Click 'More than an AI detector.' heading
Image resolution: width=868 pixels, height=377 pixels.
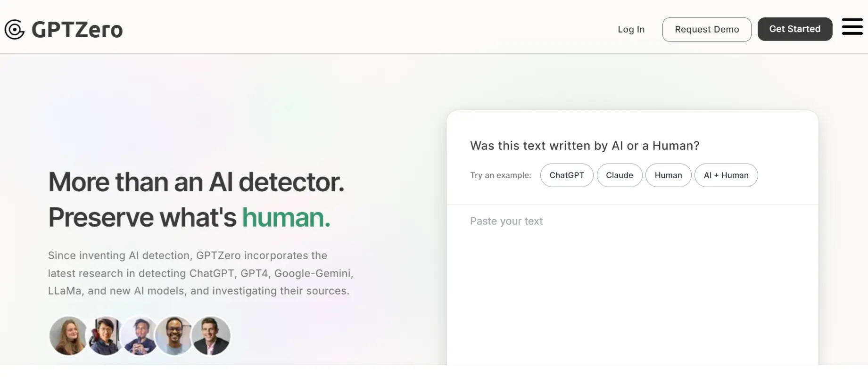coord(196,182)
